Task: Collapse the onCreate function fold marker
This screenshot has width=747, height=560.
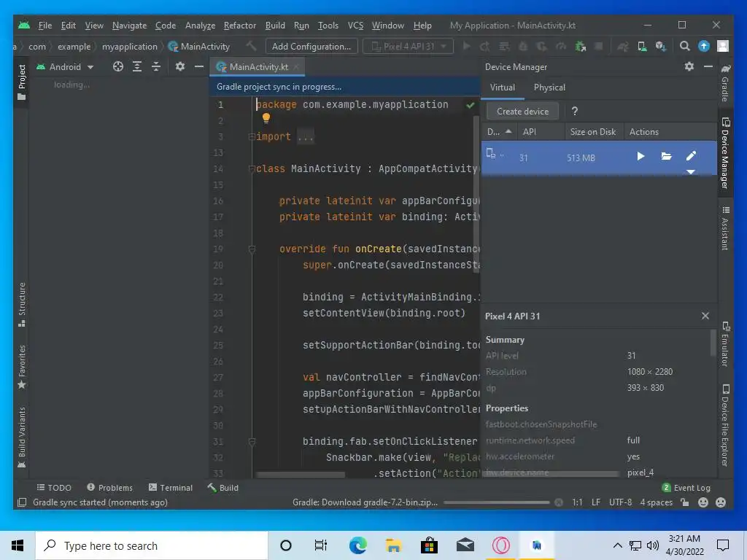Action: point(252,249)
